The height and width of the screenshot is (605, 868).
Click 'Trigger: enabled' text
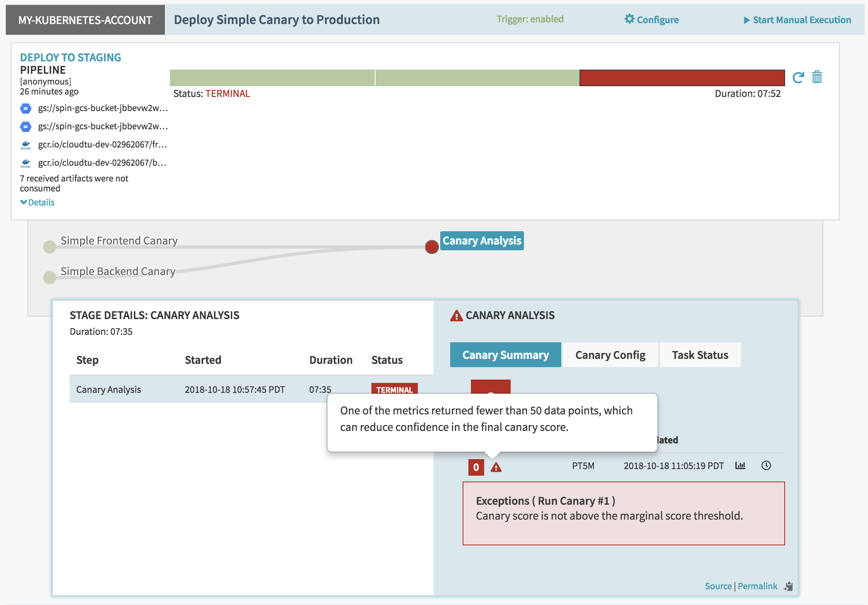click(x=530, y=19)
